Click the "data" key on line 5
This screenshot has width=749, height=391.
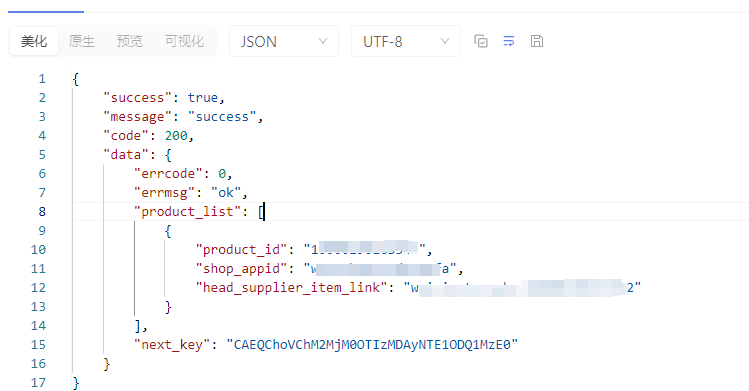[x=126, y=155]
